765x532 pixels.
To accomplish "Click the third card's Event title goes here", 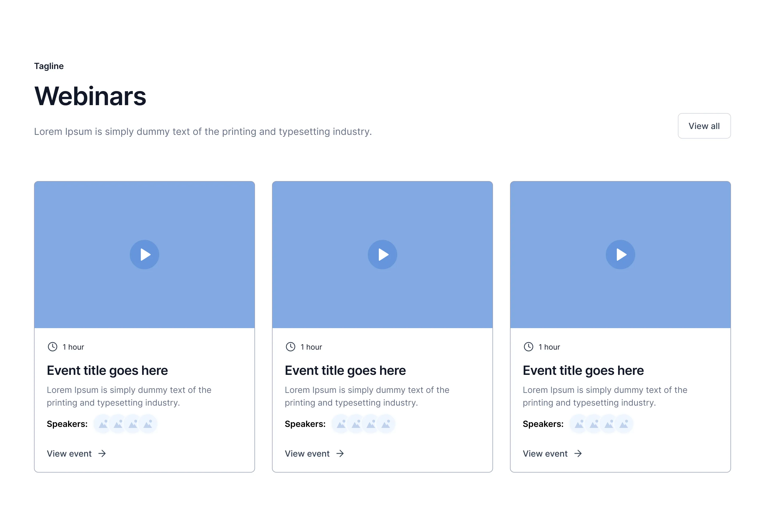I will coord(583,371).
